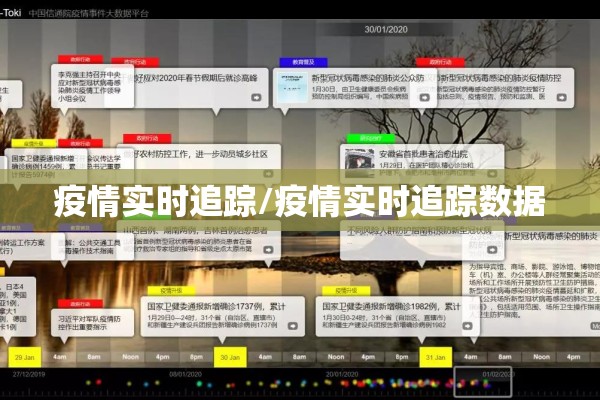
Task: Click 8am tick right after 31 Jan
Action: click(x=505, y=357)
